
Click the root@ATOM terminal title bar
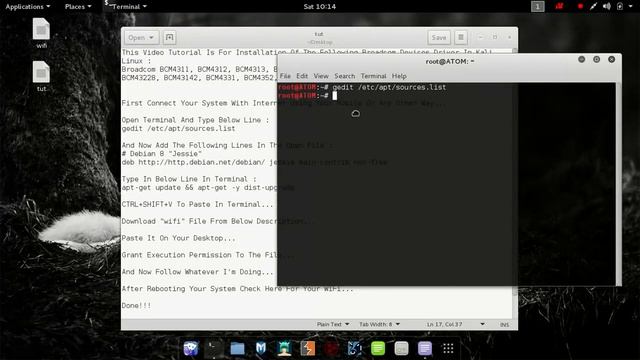[x=449, y=61]
